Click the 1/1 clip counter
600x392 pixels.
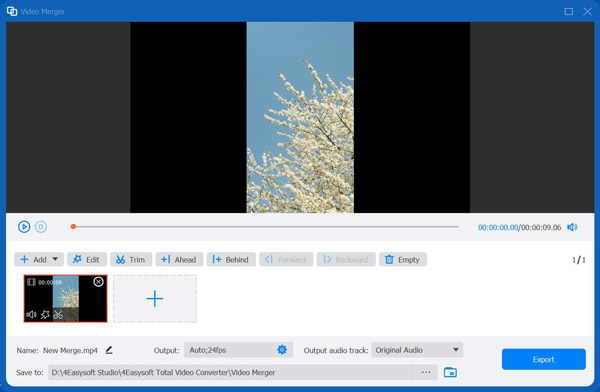click(579, 260)
